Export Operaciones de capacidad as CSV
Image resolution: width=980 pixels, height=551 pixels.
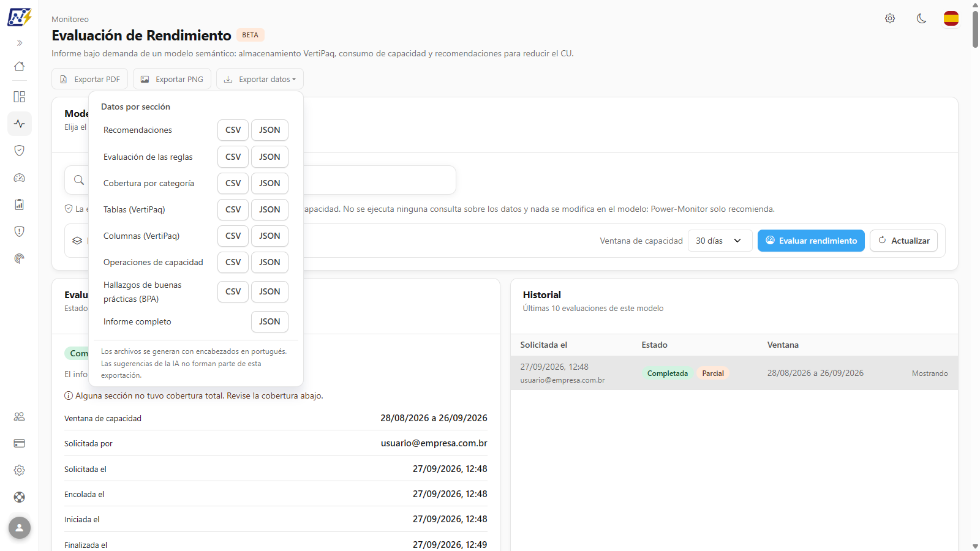pos(233,262)
